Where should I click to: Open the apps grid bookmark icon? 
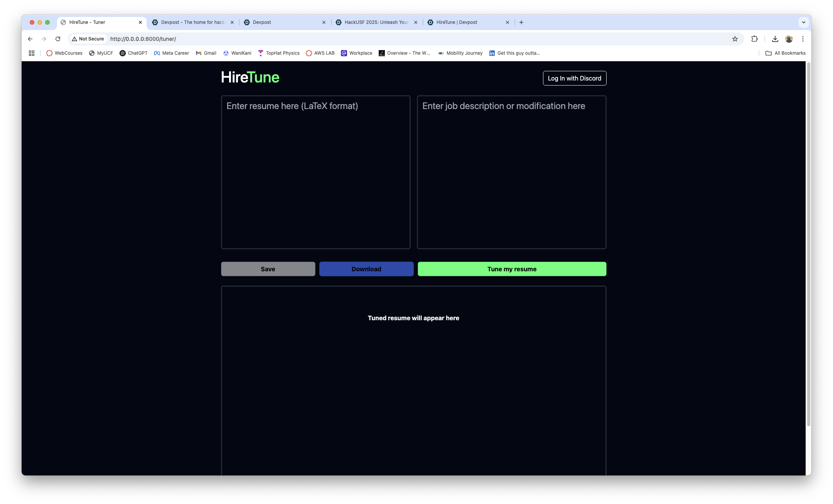pyautogui.click(x=32, y=53)
